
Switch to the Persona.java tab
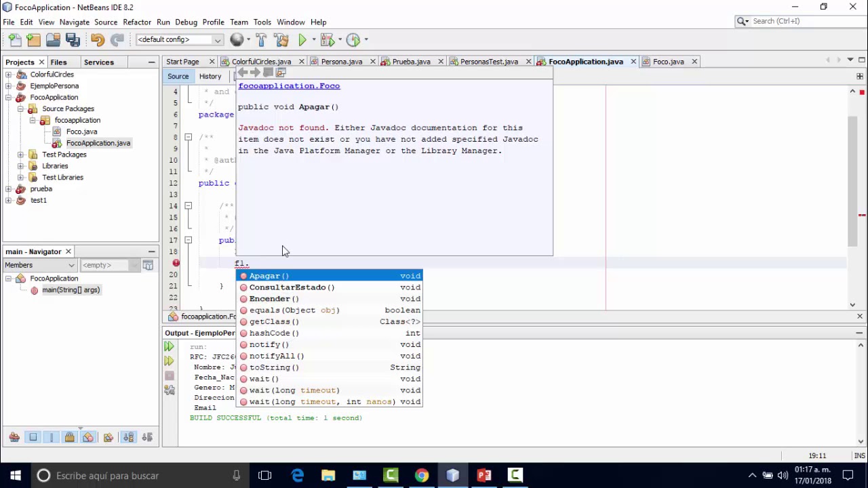342,62
